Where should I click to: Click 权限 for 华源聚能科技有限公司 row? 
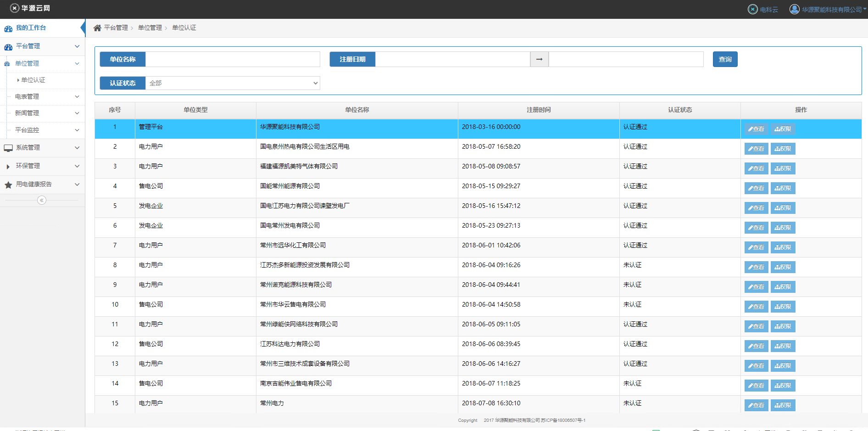pos(783,129)
